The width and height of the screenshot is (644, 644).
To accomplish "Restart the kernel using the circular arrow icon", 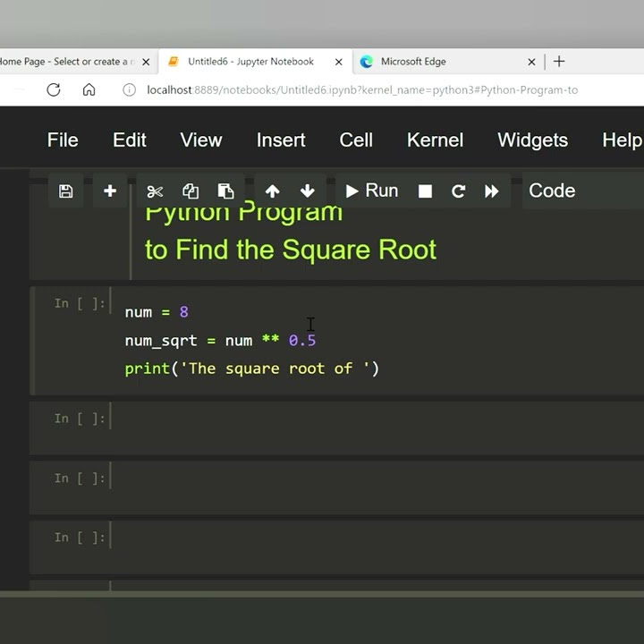I will tap(458, 191).
